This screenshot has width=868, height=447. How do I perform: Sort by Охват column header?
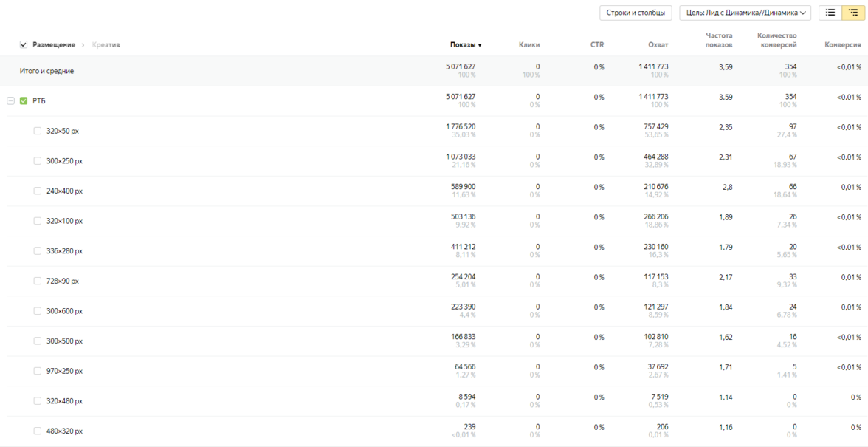[x=658, y=45]
